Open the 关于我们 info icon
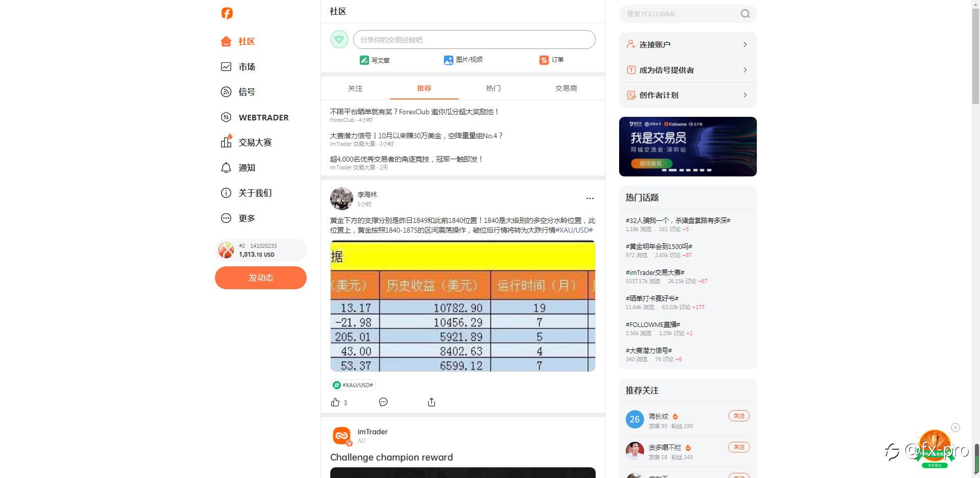 226,193
